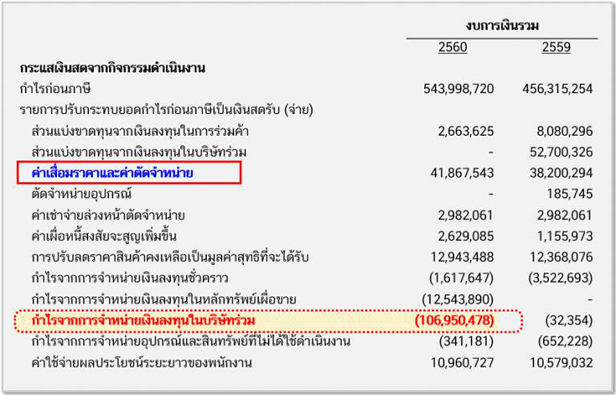Viewport: 616px width, 395px height.
Task: Select the งบการเงินรวม heading
Action: pos(502,26)
